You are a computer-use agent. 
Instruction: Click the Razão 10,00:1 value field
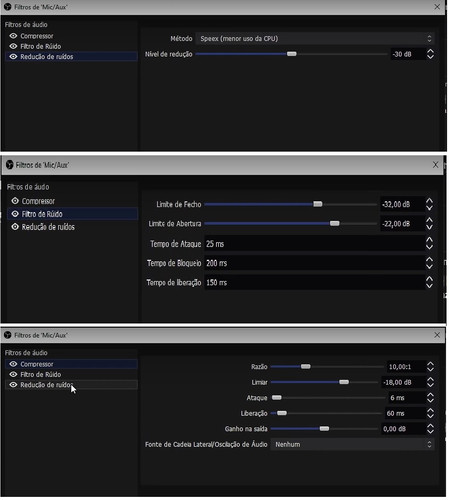tap(406, 367)
